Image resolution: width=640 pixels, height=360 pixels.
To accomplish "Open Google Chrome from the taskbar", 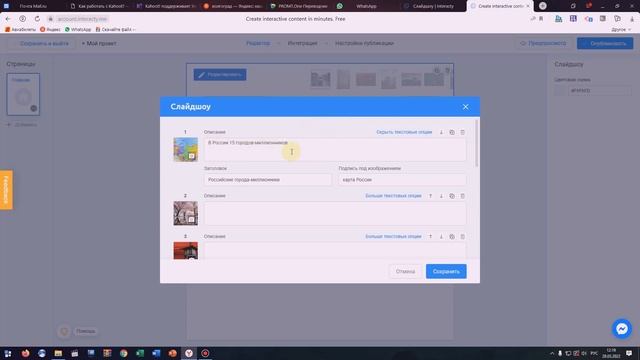I will coord(123,353).
